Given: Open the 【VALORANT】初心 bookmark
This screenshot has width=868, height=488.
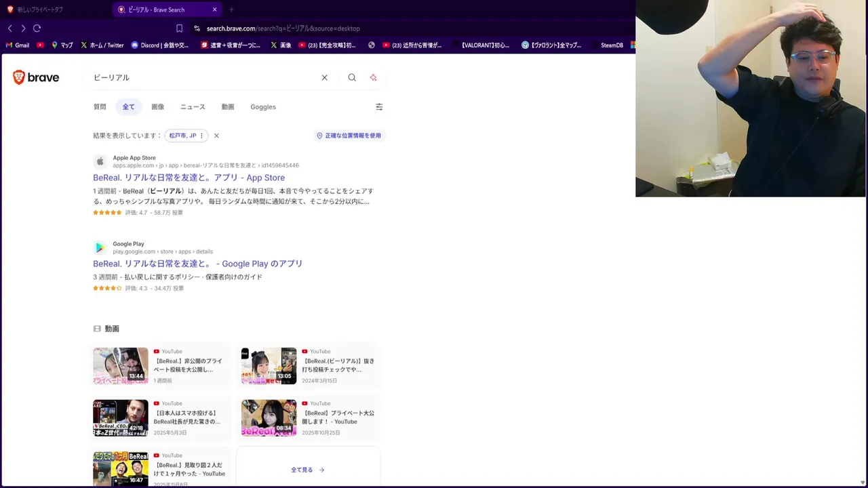Looking at the screenshot, I should pos(480,45).
